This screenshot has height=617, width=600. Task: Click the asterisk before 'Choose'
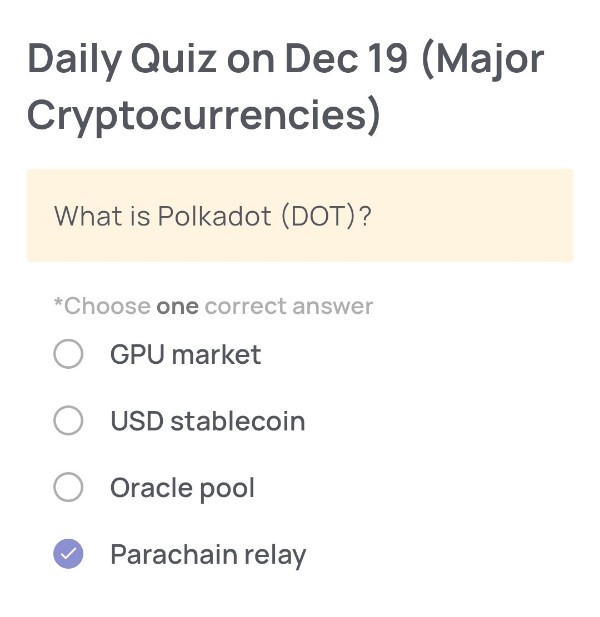click(x=58, y=304)
